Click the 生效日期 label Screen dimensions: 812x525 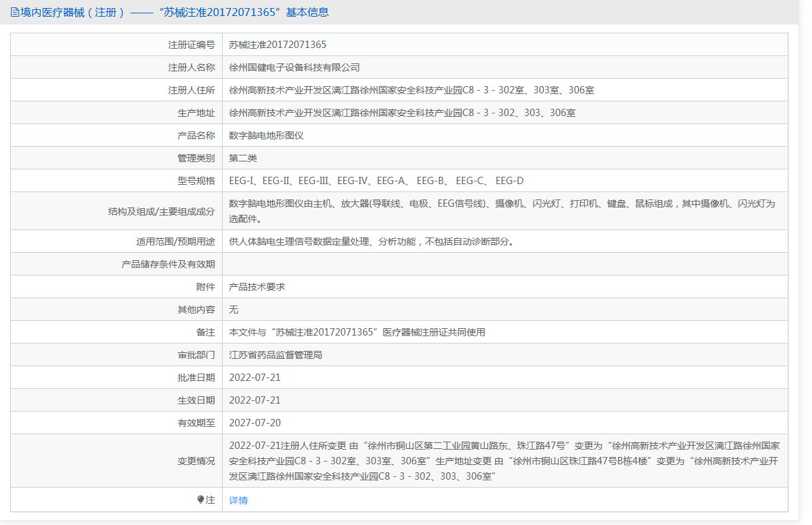[x=196, y=400]
